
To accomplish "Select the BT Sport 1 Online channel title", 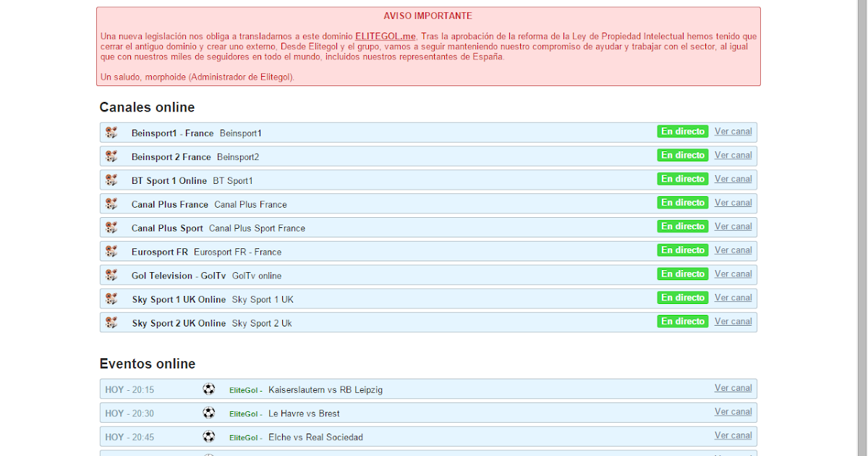I will (x=169, y=181).
